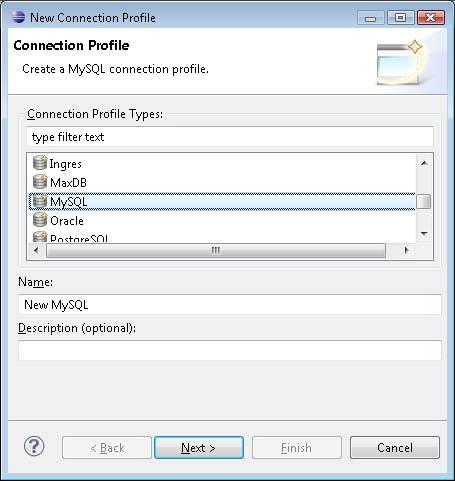Open help with the question mark icon
The width and height of the screenshot is (455, 481).
coord(34,446)
